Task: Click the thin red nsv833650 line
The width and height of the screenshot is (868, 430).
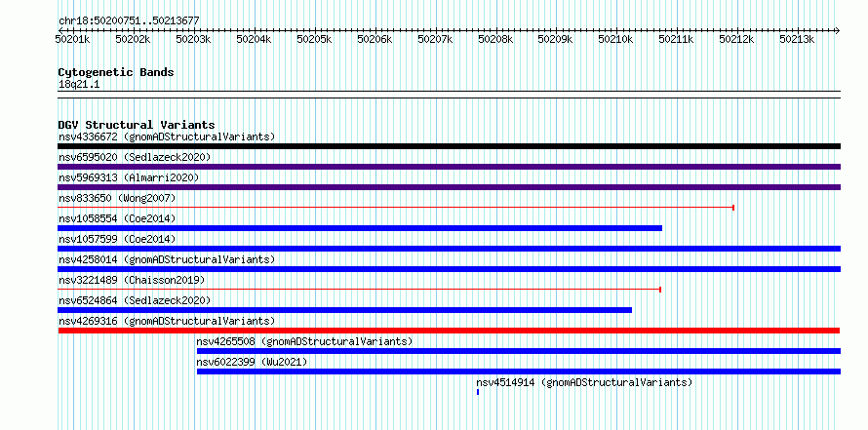Action: (396, 208)
